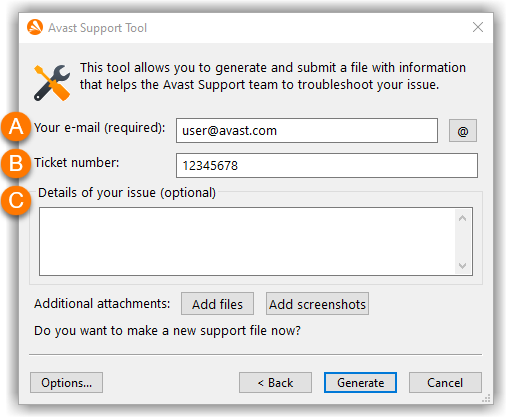The height and width of the screenshot is (418, 507).
Task: Click the @ email button
Action: (463, 131)
